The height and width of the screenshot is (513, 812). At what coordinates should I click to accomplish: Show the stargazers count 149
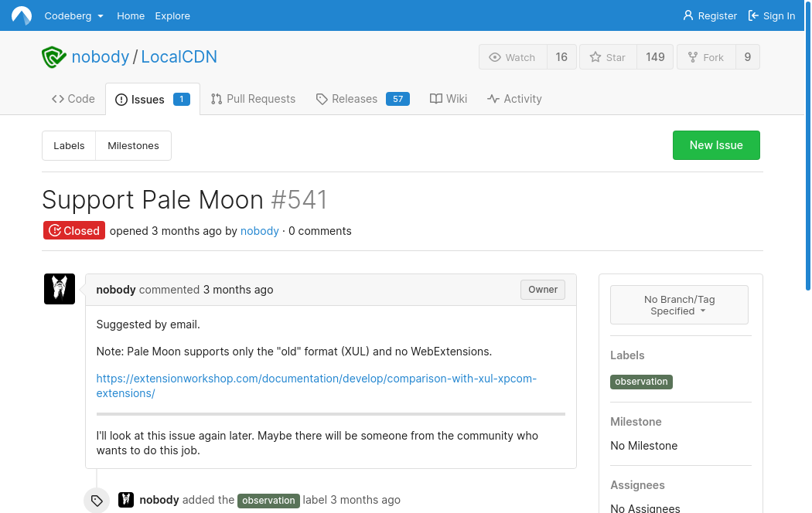(x=655, y=57)
